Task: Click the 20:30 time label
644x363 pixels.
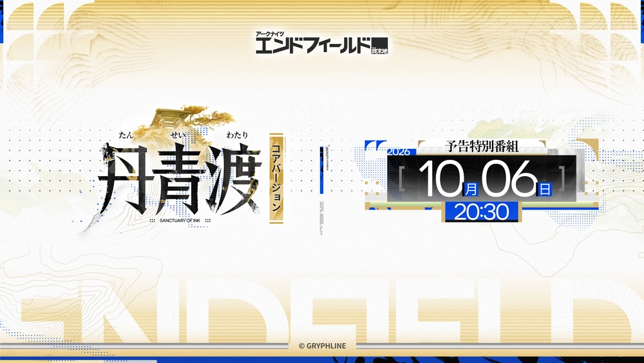Action: (x=481, y=212)
